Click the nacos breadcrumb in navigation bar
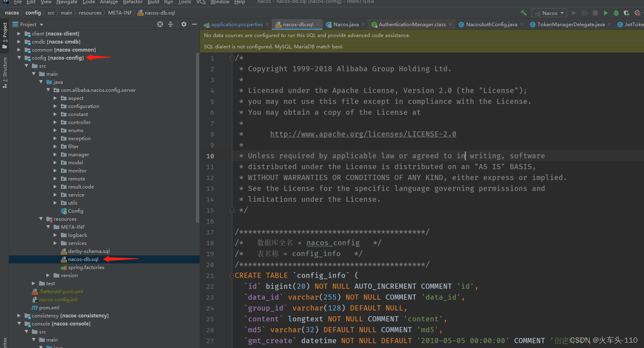644x348 pixels. point(12,13)
